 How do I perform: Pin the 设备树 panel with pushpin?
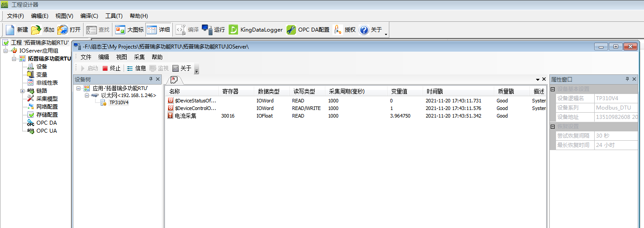[x=151, y=79]
